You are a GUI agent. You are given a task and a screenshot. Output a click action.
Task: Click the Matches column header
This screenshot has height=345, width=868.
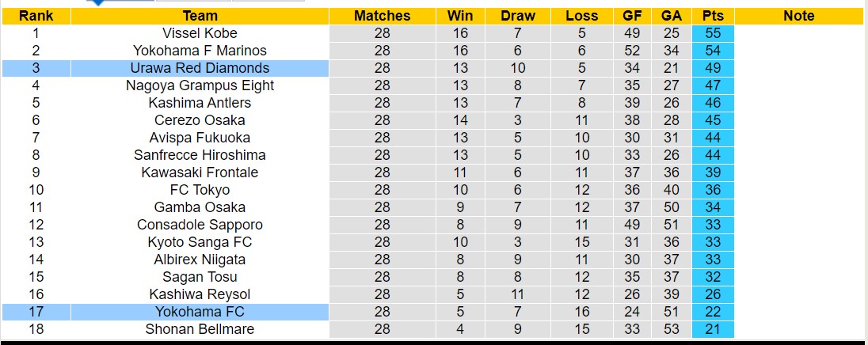[383, 16]
